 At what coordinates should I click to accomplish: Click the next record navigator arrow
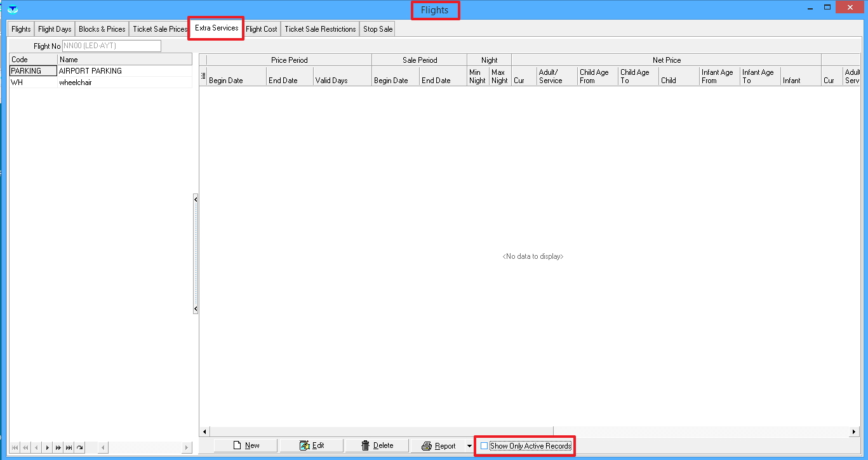coord(47,448)
